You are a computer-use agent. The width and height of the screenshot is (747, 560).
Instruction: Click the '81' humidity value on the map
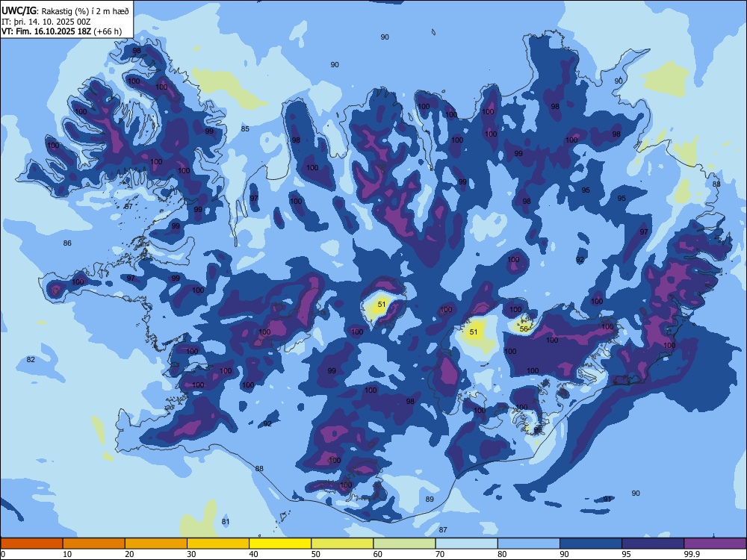226,521
